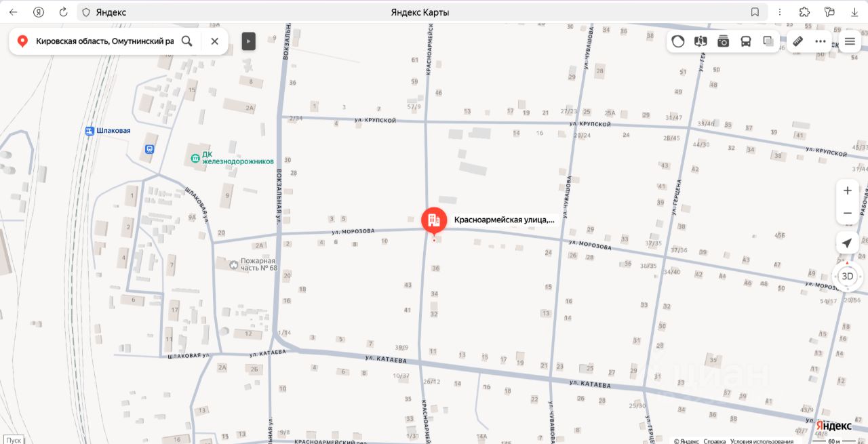Open the map layers selector
The width and height of the screenshot is (868, 444).
coord(768,41)
